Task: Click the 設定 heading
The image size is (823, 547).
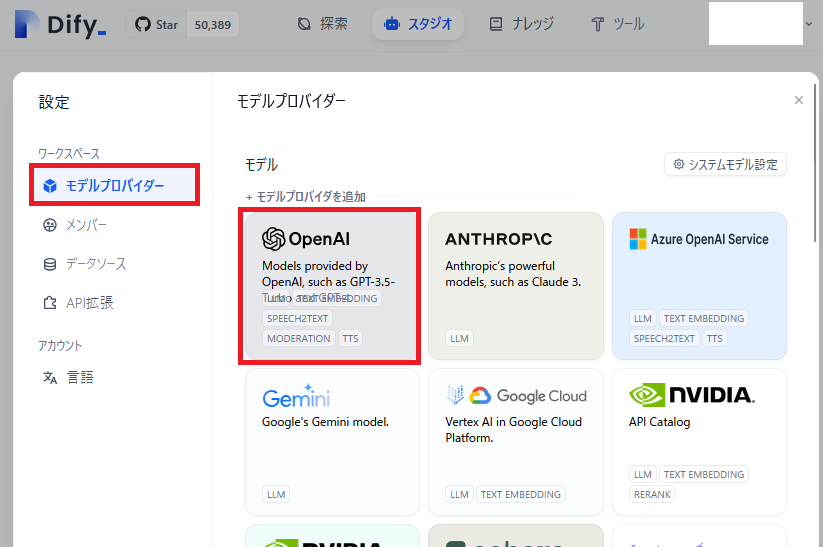Action: [x=54, y=102]
